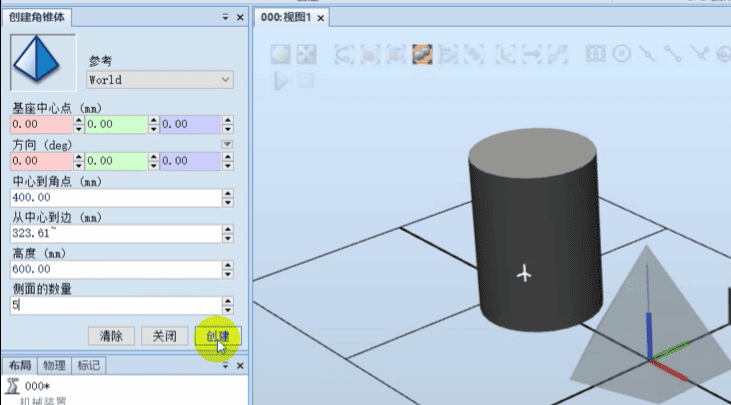The width and height of the screenshot is (731, 405).
Task: Increase 基座中心点 Z with up arrow
Action: click(x=228, y=120)
